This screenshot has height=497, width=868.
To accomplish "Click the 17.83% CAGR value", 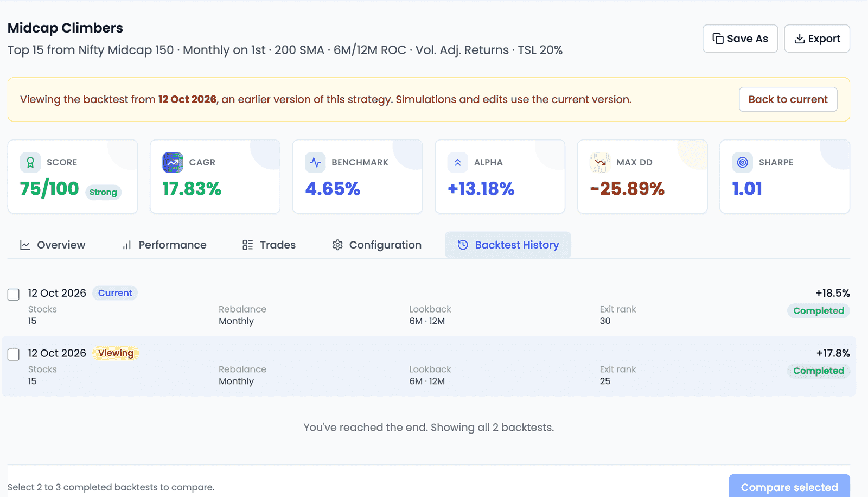I will (192, 189).
